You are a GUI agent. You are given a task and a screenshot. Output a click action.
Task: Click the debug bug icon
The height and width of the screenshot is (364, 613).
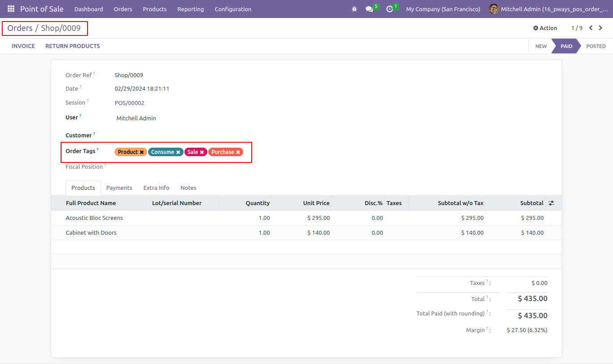click(355, 9)
